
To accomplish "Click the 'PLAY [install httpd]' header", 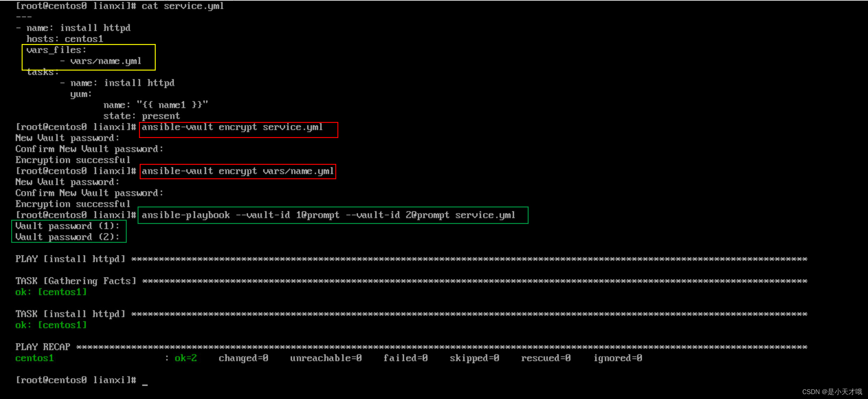I will coord(70,259).
